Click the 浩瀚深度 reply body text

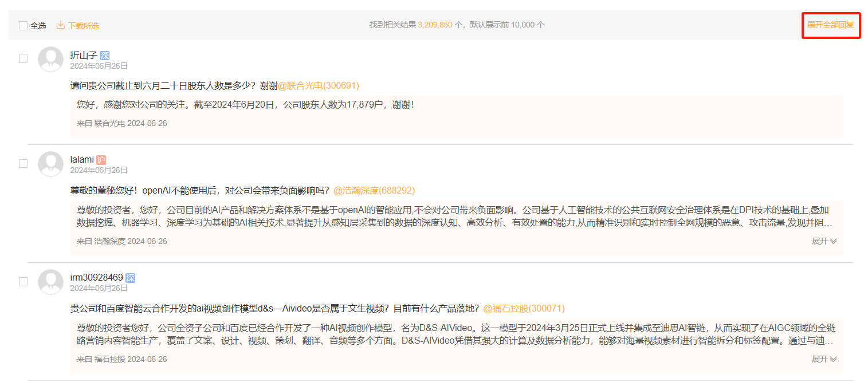(x=454, y=216)
